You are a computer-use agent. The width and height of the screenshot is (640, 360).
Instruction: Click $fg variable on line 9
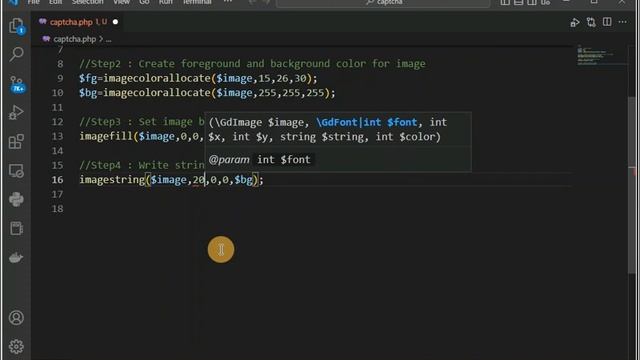(88, 78)
